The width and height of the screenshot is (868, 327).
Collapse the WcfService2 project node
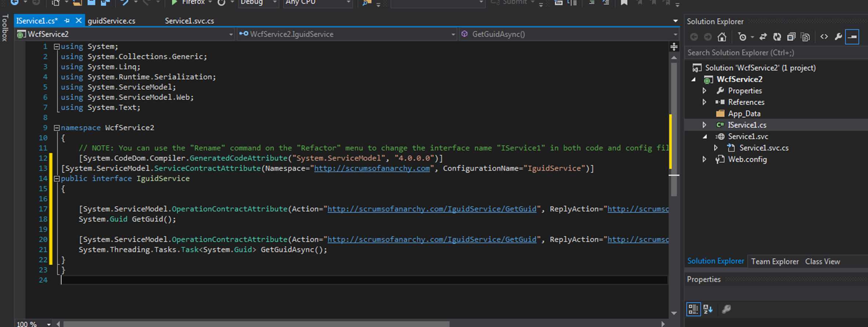(x=693, y=79)
